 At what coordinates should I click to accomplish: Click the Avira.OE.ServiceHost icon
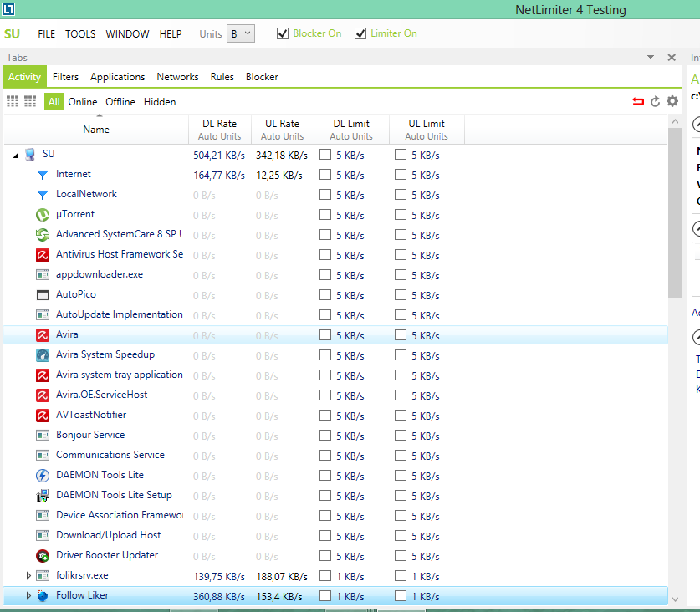pyautogui.click(x=43, y=395)
